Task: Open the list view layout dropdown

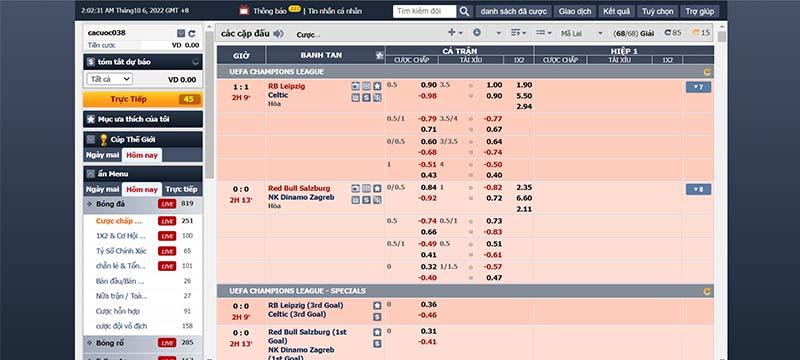Action: pyautogui.click(x=544, y=33)
